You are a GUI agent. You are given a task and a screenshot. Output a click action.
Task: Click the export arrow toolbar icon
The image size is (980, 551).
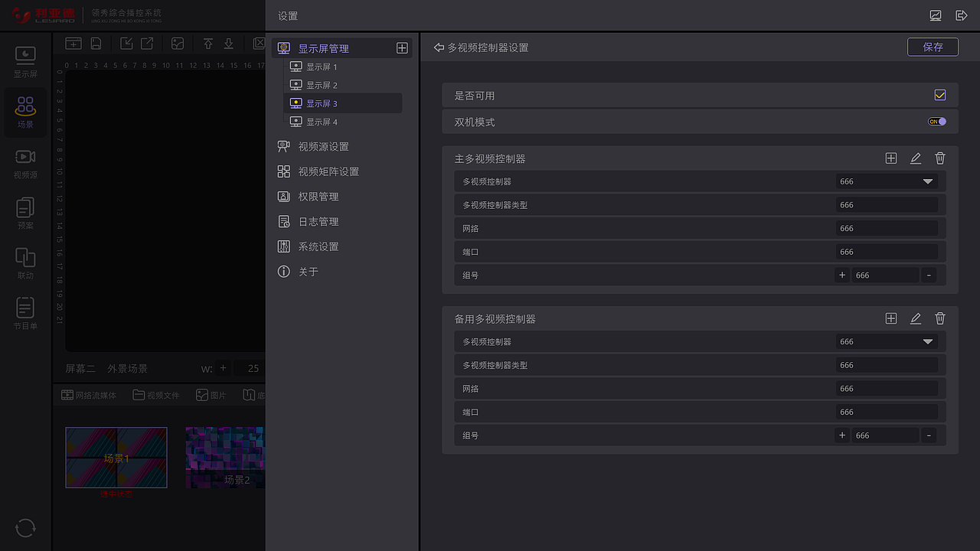[147, 44]
